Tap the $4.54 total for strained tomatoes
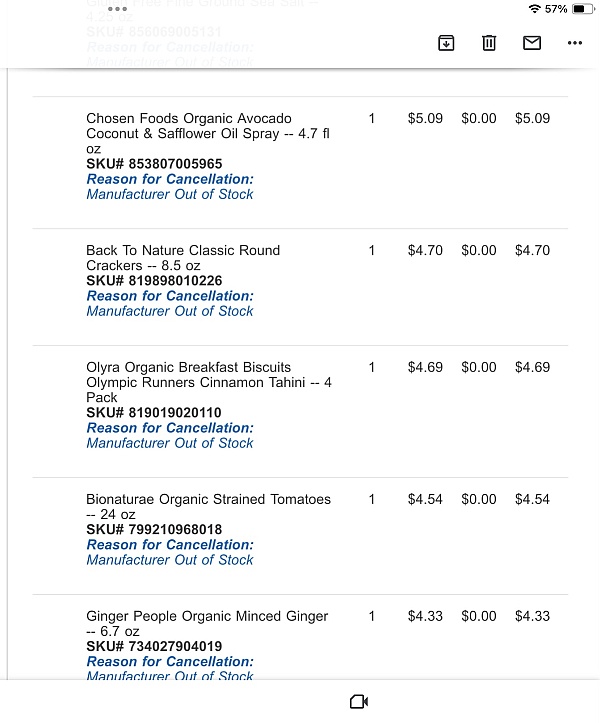 [x=532, y=499]
